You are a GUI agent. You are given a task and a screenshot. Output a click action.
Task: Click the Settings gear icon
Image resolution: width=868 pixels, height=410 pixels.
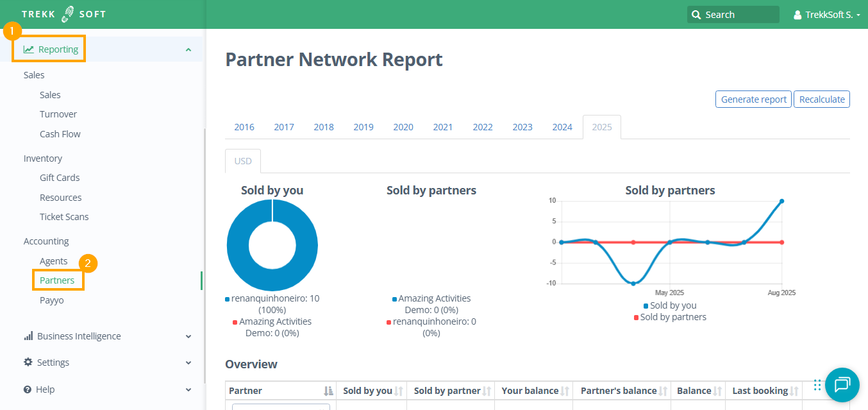pyautogui.click(x=28, y=363)
